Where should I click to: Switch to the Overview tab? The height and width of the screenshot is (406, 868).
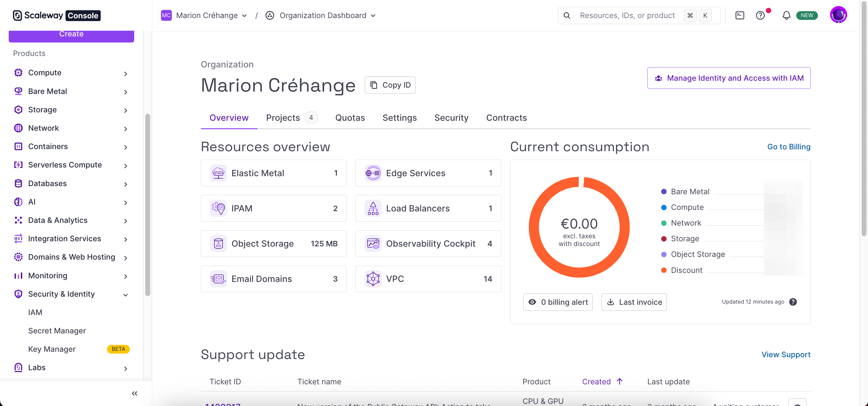pos(229,117)
